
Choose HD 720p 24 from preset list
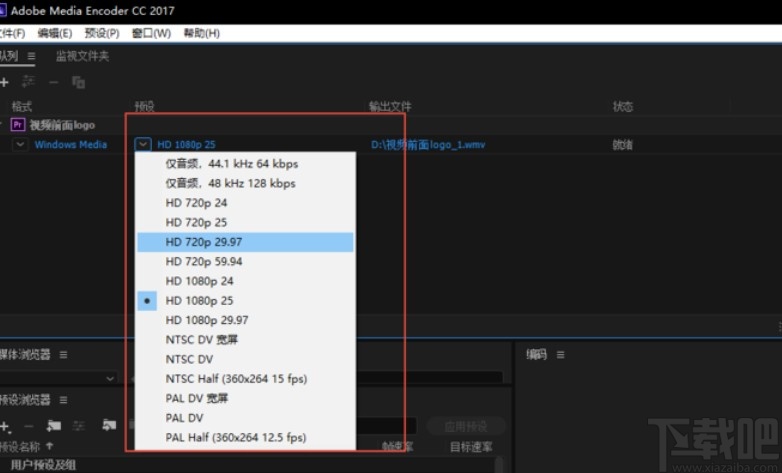click(x=245, y=203)
